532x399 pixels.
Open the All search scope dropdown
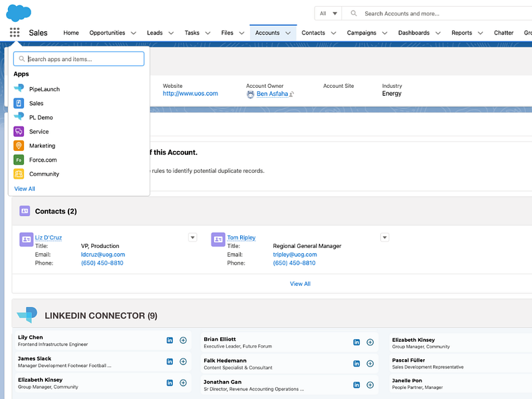[329, 13]
